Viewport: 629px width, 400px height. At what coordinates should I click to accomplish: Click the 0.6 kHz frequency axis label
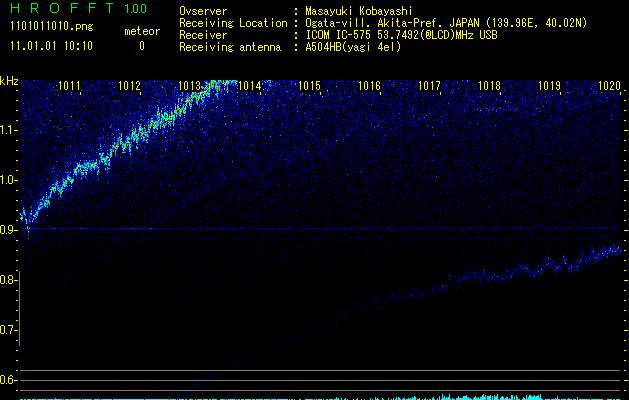tap(8, 380)
